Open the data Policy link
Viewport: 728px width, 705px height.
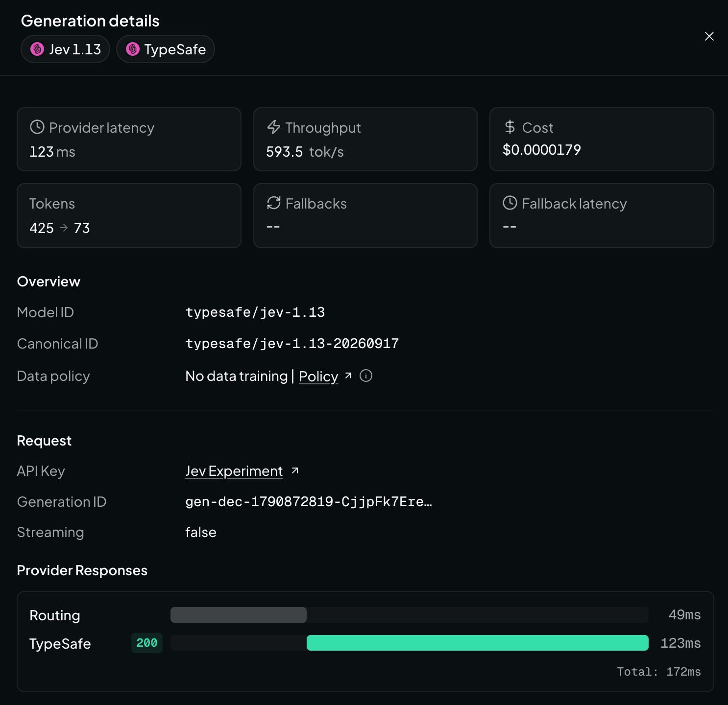coord(318,376)
